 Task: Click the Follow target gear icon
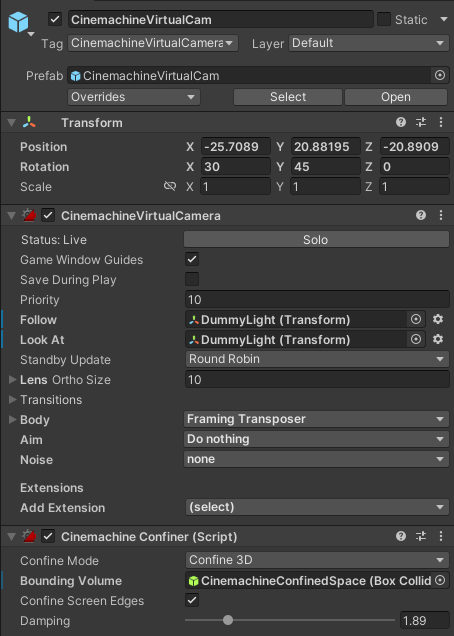[x=438, y=319]
